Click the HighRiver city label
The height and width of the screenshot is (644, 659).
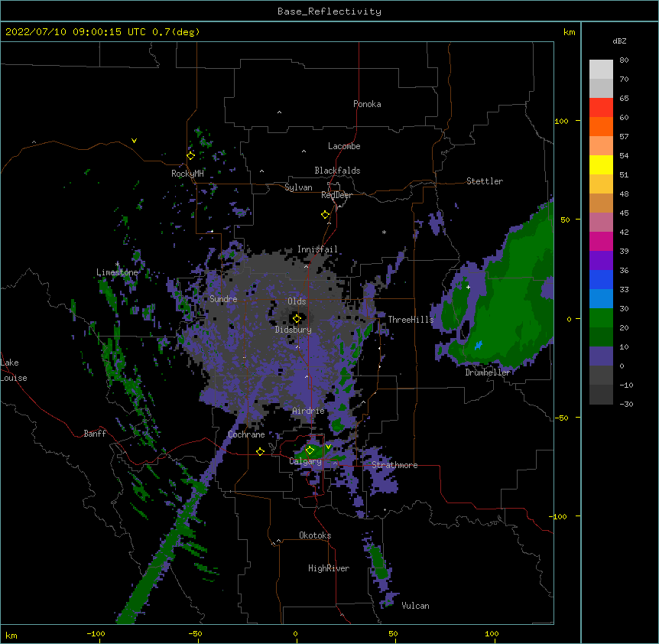[x=329, y=568]
